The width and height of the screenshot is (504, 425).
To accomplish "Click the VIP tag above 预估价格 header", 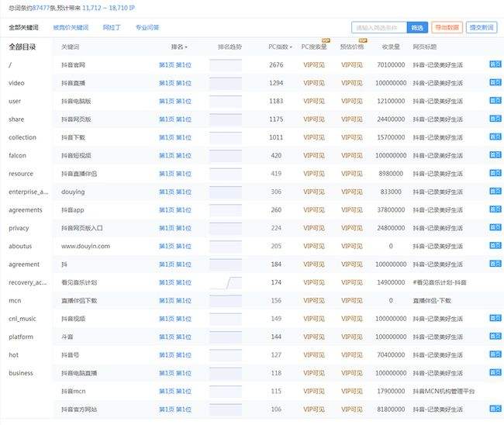I will (x=363, y=40).
